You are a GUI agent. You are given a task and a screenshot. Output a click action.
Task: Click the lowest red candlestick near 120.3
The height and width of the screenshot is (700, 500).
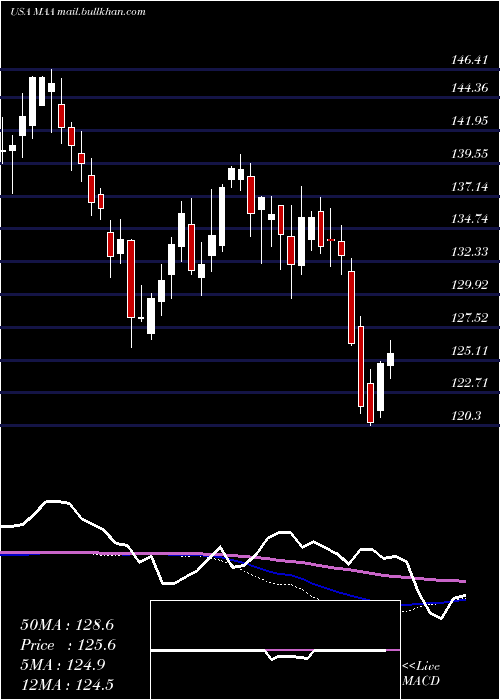[x=370, y=403]
